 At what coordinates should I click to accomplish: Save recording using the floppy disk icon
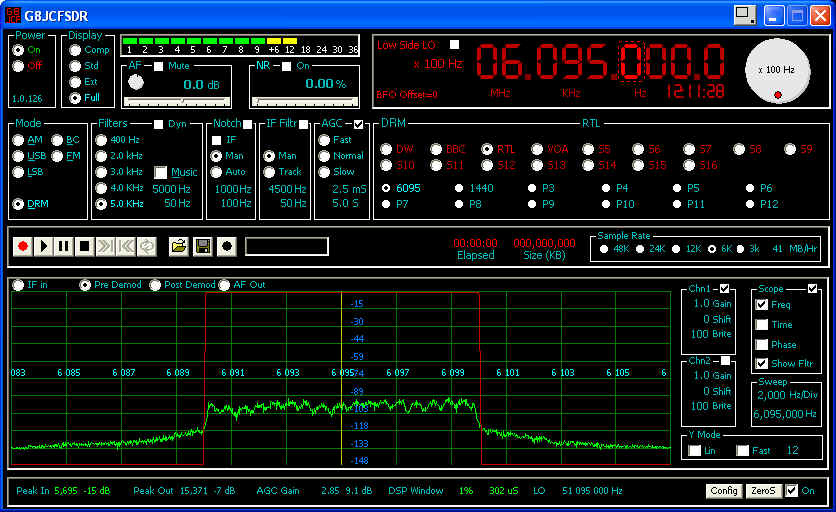[x=202, y=246]
